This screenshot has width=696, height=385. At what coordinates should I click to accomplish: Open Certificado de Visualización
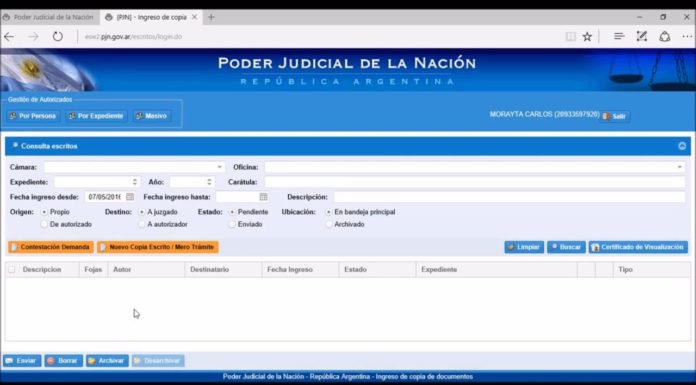point(638,247)
